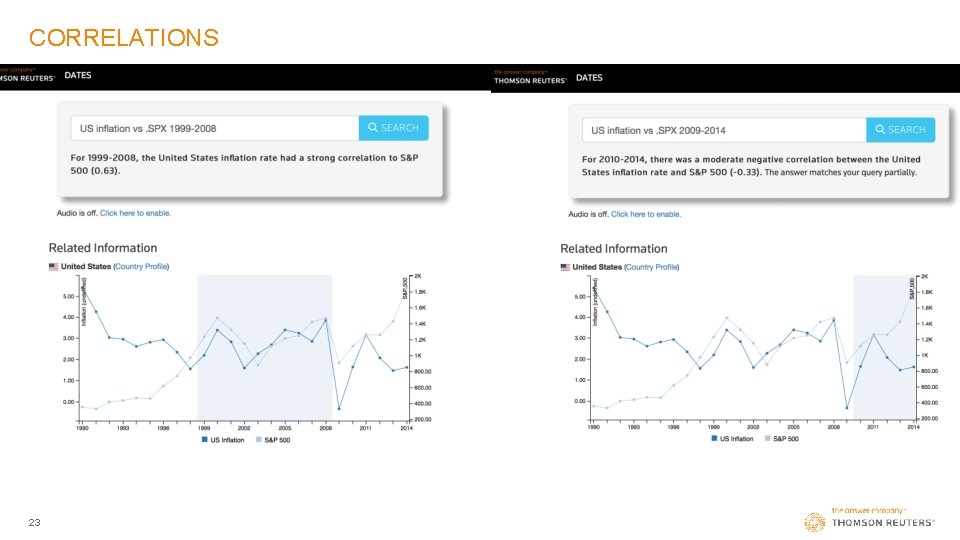960x540 pixels.
Task: Click SEARCH button for 1999-2008 query
Action: 394,128
